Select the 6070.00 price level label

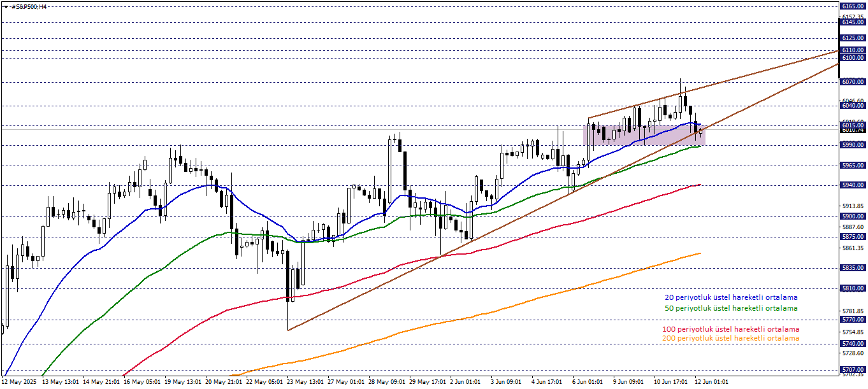pyautogui.click(x=853, y=81)
